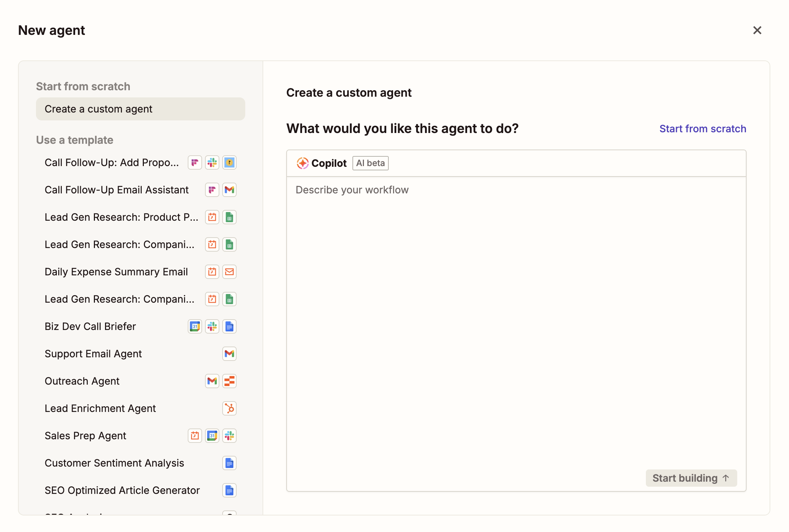Click the Slack icon beside Biz Dev Call Briefer
The image size is (789, 532).
(212, 326)
